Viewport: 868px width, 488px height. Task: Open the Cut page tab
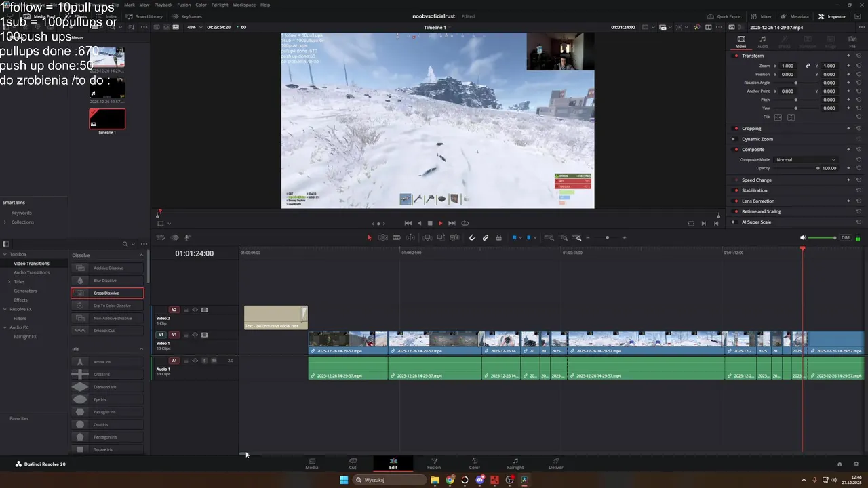tap(353, 464)
